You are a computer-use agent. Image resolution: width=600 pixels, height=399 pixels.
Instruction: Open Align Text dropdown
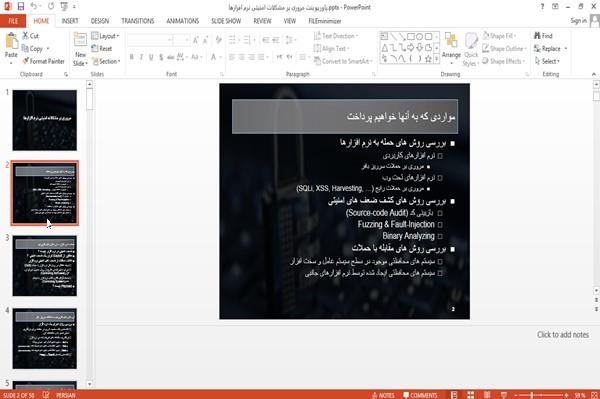click(x=331, y=49)
